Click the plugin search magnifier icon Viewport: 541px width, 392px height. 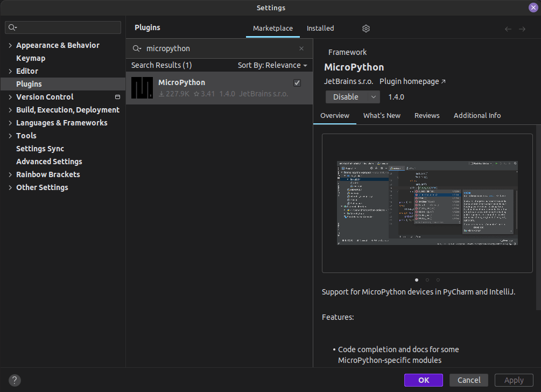coord(137,48)
